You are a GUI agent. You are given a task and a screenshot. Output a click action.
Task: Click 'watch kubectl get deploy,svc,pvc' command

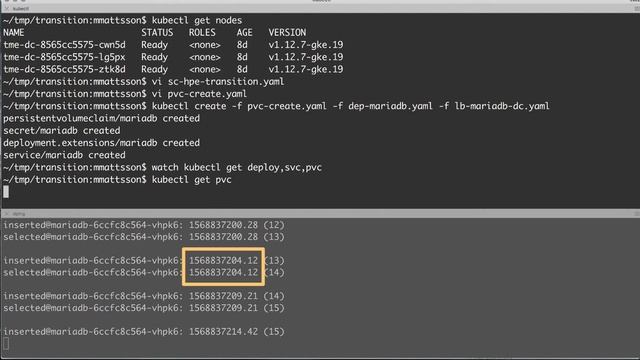(x=237, y=167)
